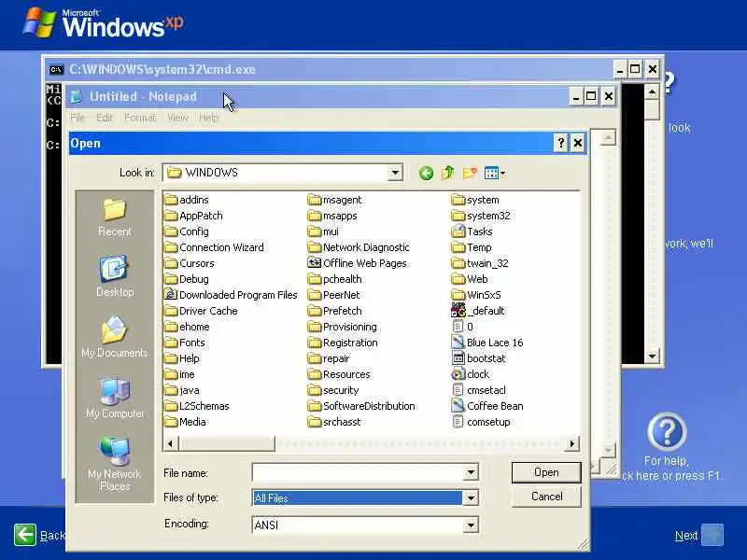This screenshot has width=747, height=560.
Task: Maximize the Notepad window
Action: [x=591, y=97]
